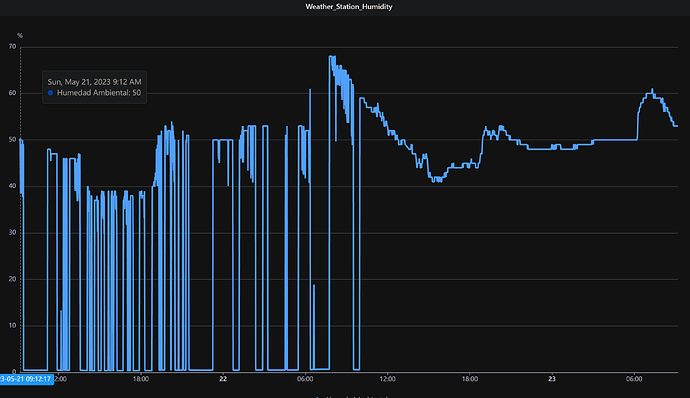Click the 18:00 label between 12:00 and 23

pos(470,379)
